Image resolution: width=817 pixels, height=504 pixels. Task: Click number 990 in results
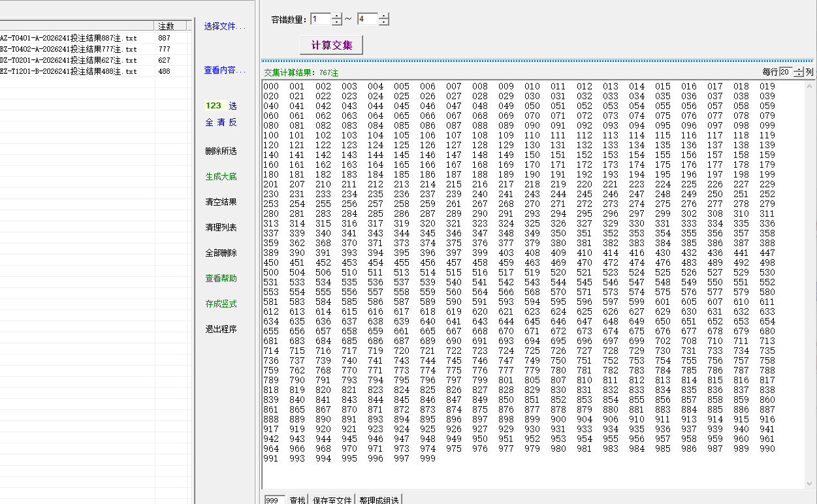coord(767,449)
